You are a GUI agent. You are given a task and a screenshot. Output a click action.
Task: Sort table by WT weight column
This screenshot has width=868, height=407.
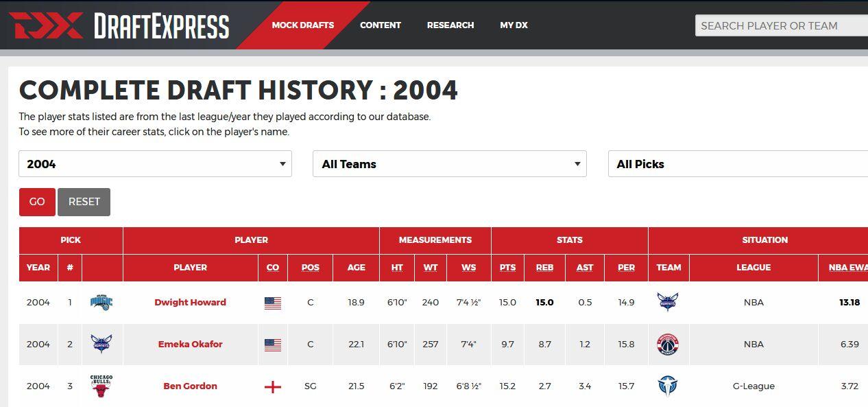pos(430,268)
